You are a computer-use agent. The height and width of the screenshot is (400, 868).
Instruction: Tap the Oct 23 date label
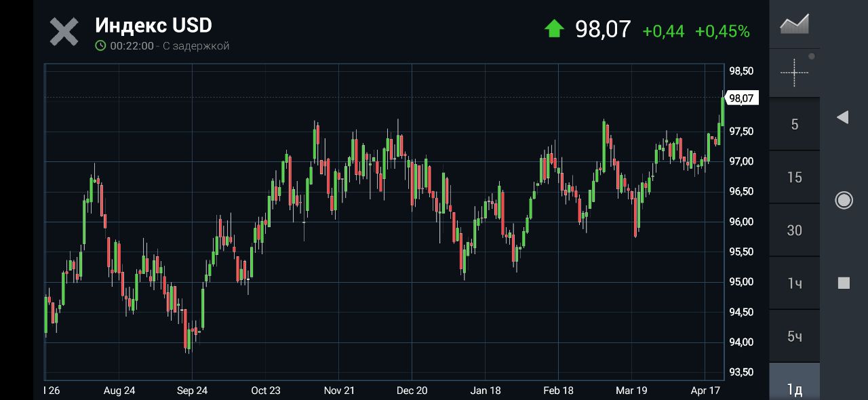pyautogui.click(x=265, y=391)
